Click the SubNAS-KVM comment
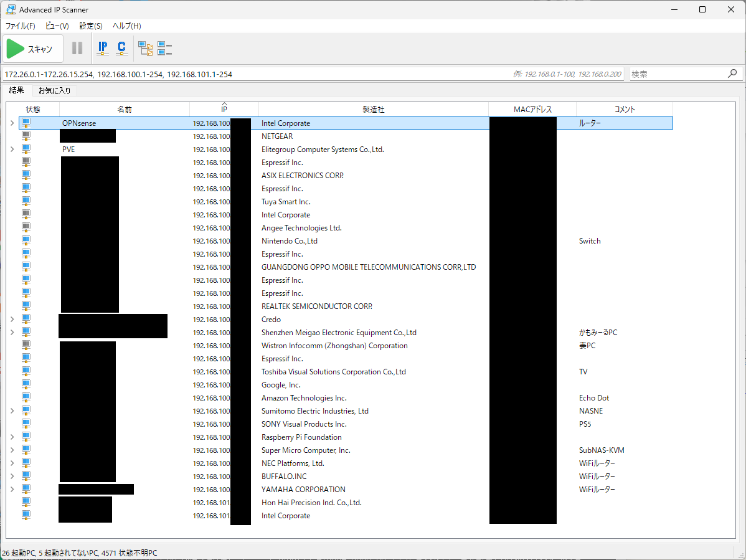746x560 pixels. tap(602, 450)
